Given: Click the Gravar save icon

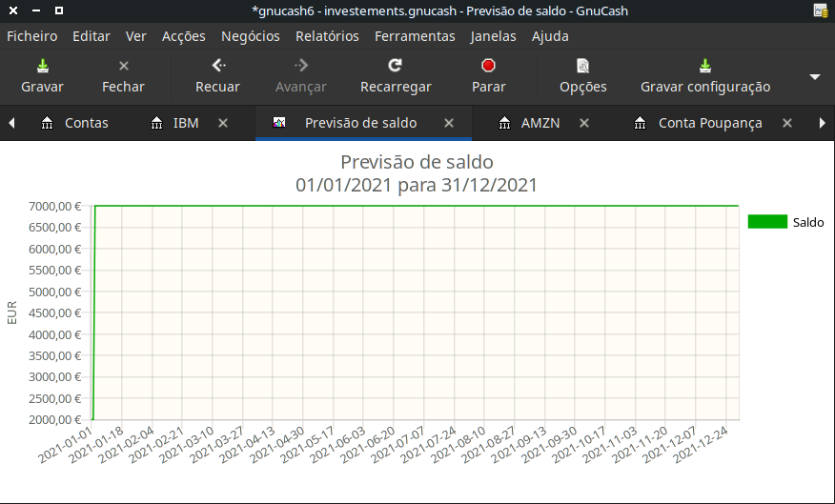Looking at the screenshot, I should pyautogui.click(x=42, y=66).
